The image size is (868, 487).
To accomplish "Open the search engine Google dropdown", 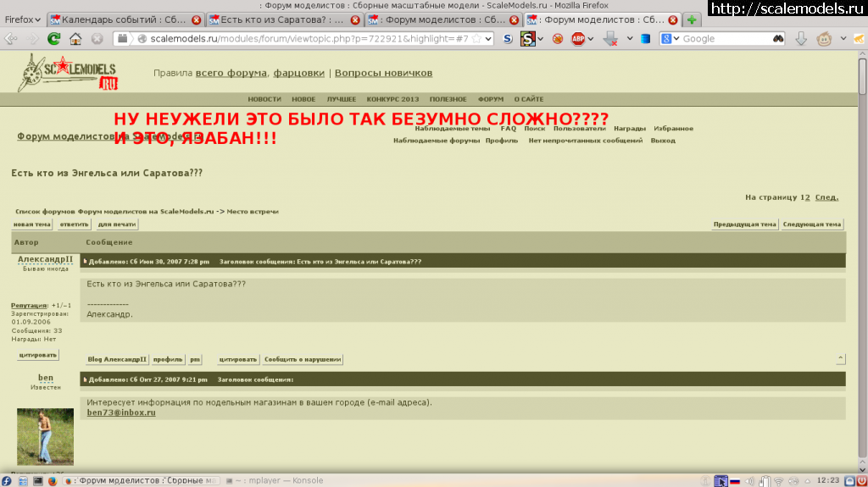I will (670, 39).
